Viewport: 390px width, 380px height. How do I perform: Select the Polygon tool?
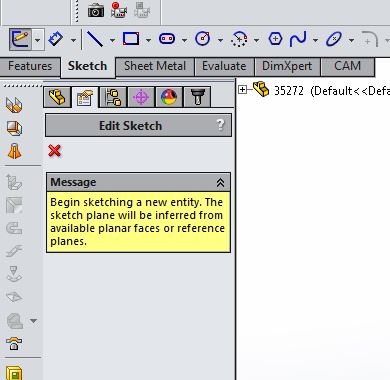click(275, 39)
